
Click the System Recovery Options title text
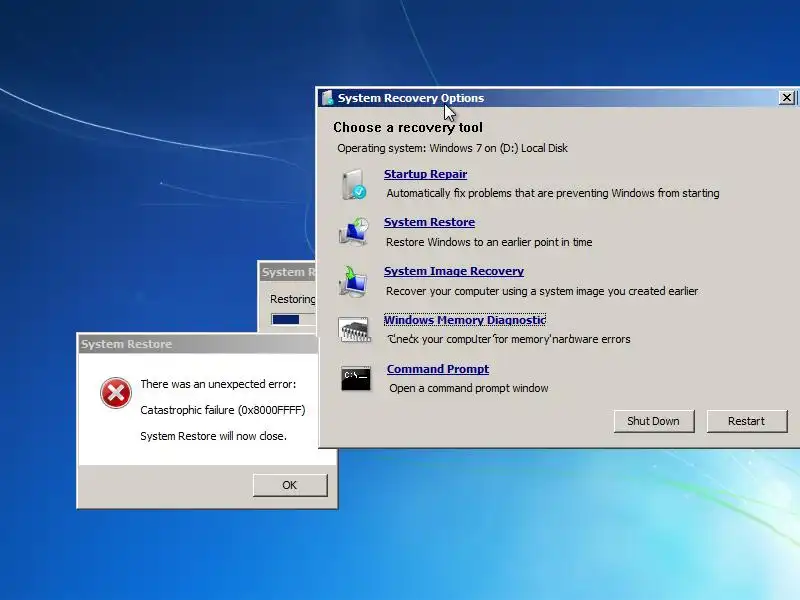click(411, 98)
